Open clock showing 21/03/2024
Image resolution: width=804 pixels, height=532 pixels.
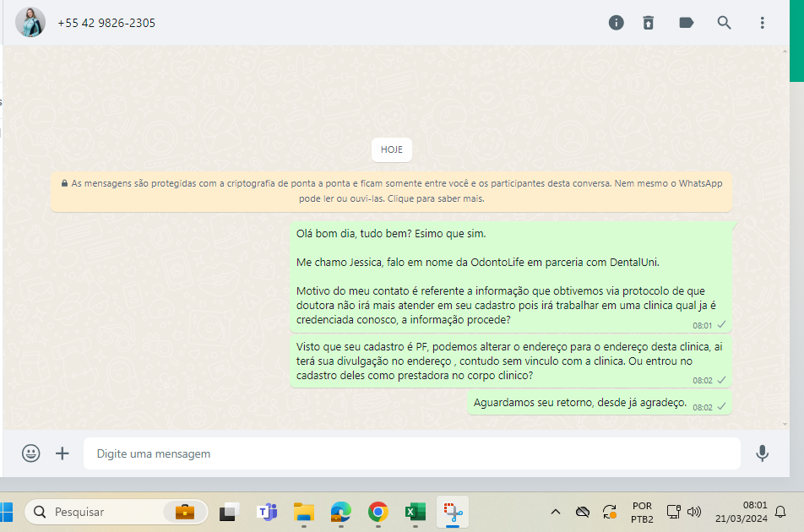pyautogui.click(x=742, y=512)
